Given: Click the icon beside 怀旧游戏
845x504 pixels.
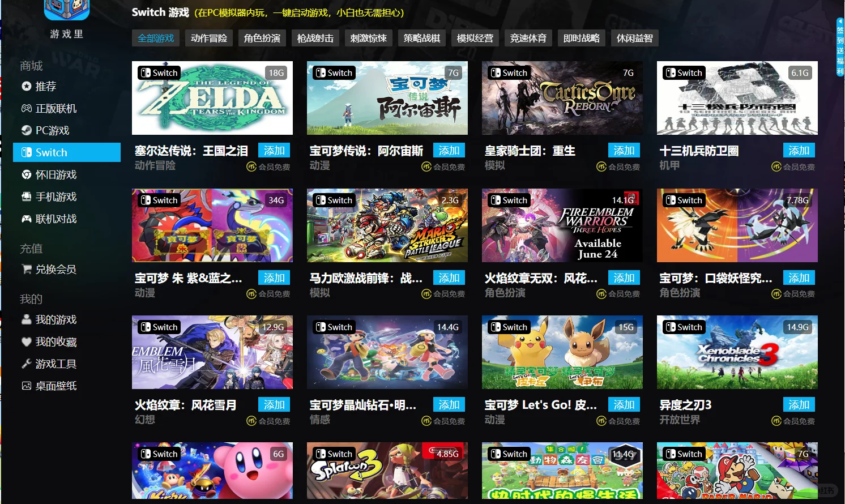Looking at the screenshot, I should [26, 174].
